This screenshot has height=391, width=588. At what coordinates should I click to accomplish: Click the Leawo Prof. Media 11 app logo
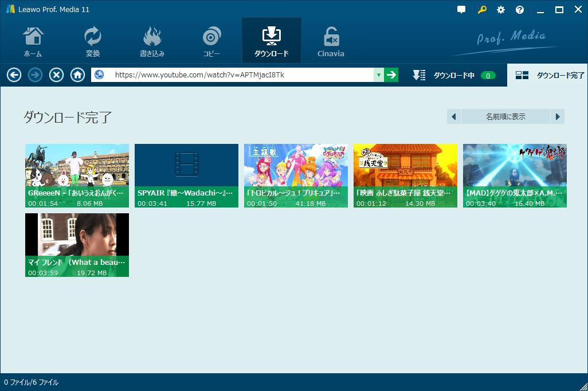[x=10, y=9]
